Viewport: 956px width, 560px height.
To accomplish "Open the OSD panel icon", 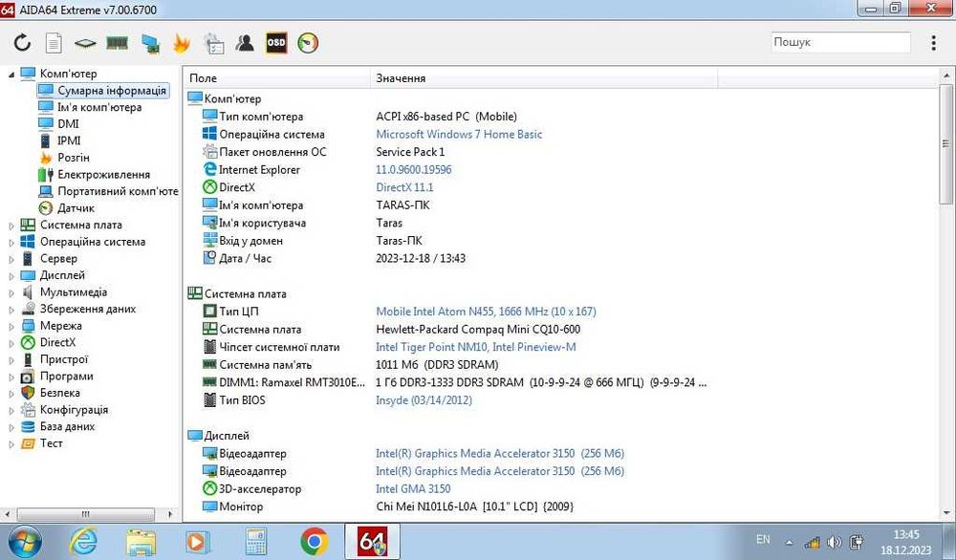I will [276, 43].
